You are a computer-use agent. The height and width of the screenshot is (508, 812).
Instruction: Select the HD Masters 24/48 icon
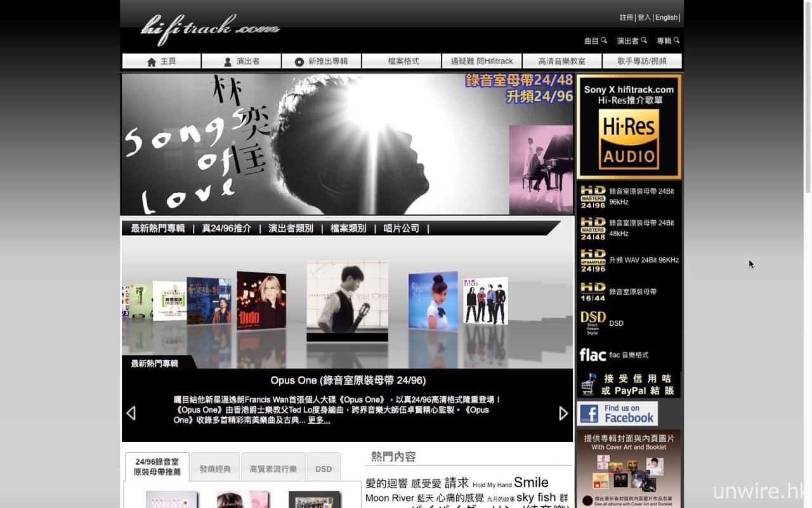pyautogui.click(x=593, y=229)
